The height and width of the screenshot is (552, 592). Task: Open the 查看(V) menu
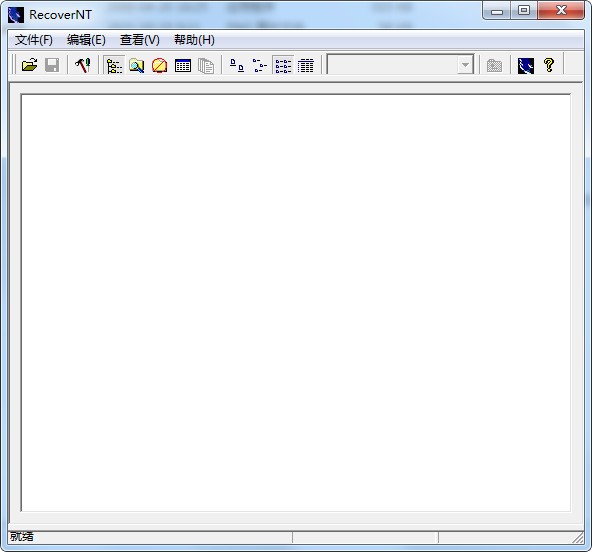140,40
